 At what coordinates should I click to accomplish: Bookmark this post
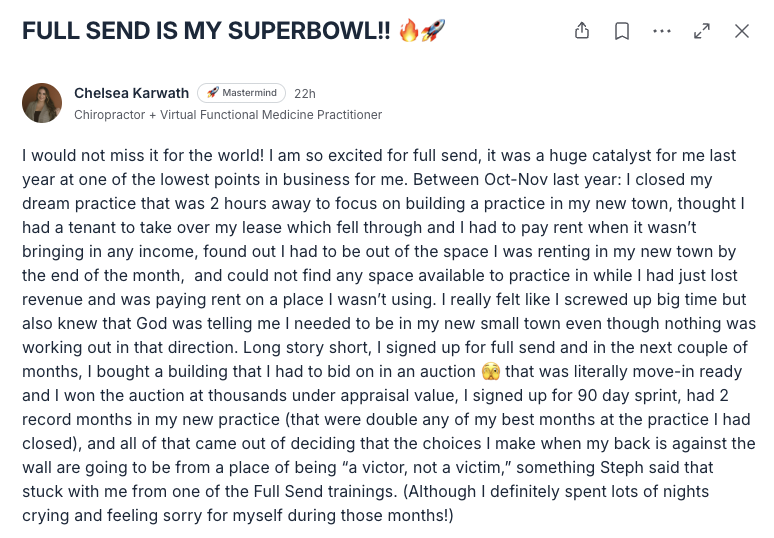pyautogui.click(x=622, y=31)
